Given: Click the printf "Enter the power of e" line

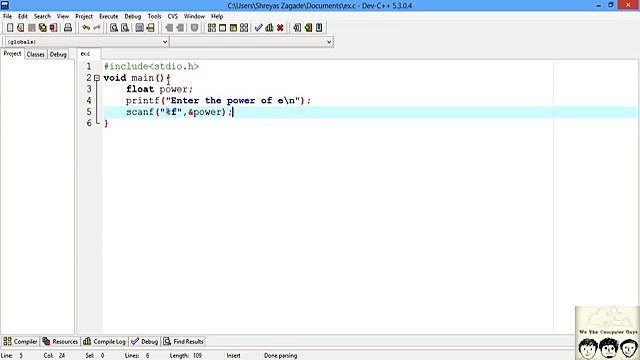Looking at the screenshot, I should (218, 100).
